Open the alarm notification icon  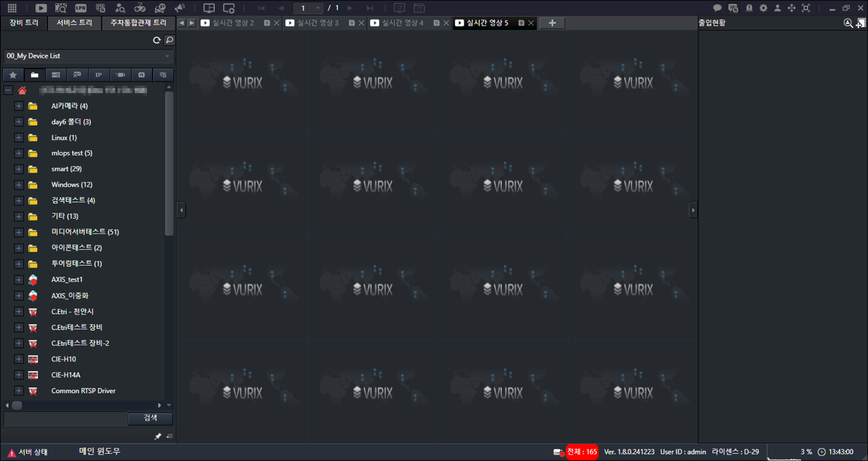(749, 8)
